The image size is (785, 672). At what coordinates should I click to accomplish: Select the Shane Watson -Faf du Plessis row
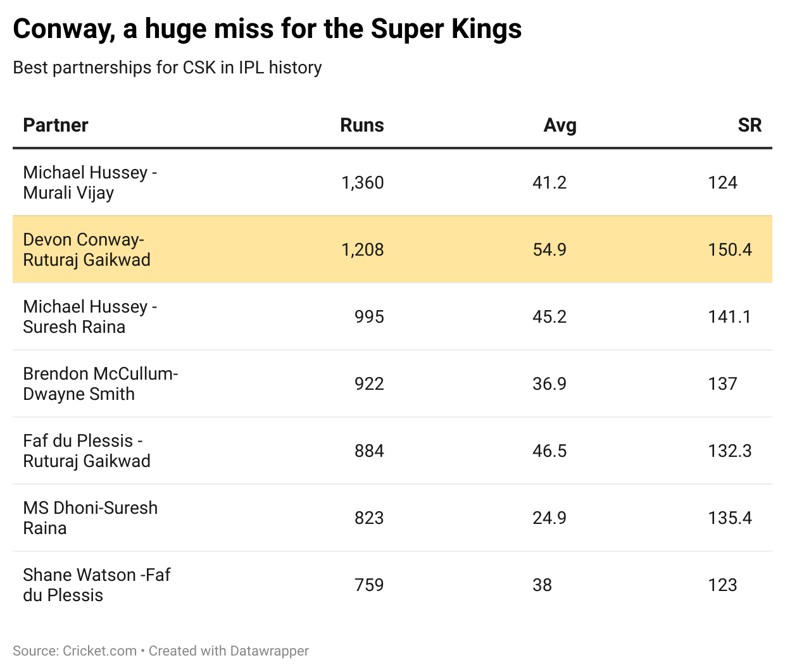(x=96, y=585)
